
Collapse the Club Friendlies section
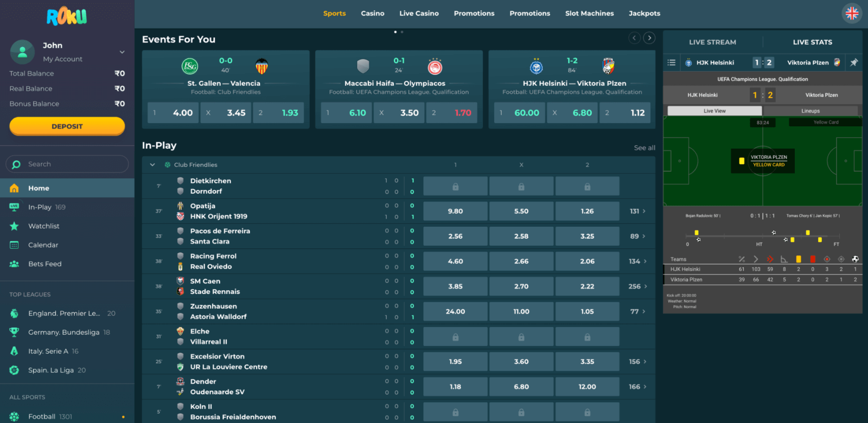point(152,165)
